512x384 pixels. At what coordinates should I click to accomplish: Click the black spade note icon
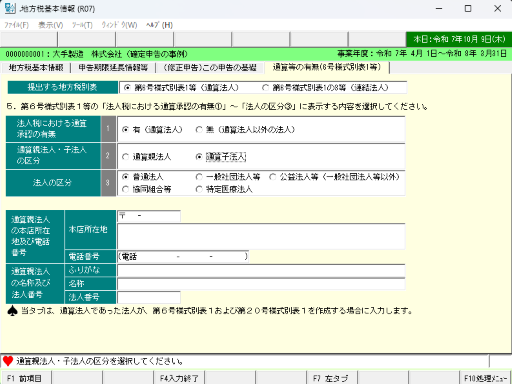(x=12, y=311)
